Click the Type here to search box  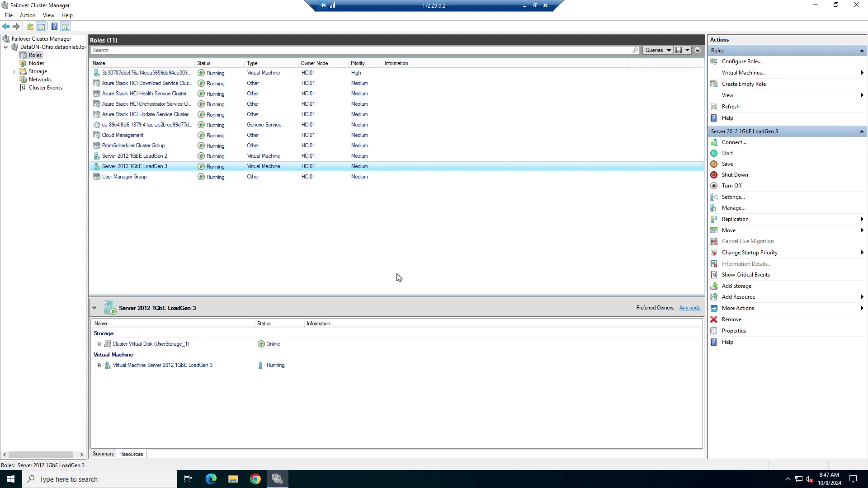click(99, 479)
